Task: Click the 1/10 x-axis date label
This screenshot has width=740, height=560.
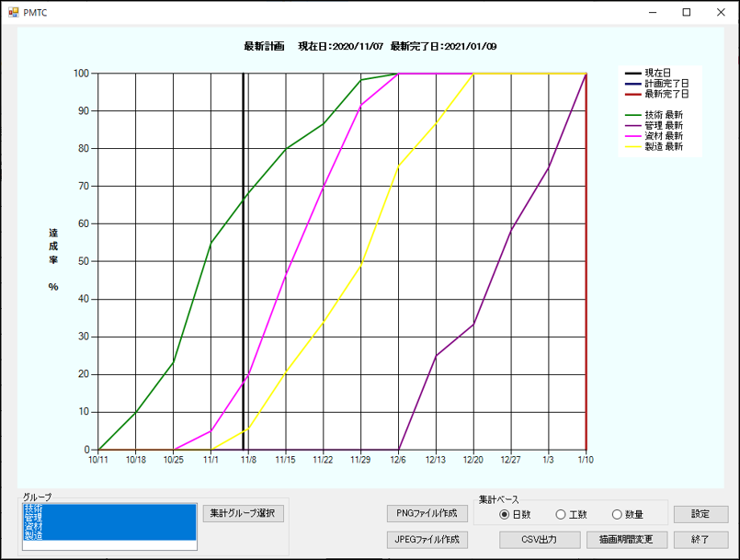Action: [x=586, y=460]
